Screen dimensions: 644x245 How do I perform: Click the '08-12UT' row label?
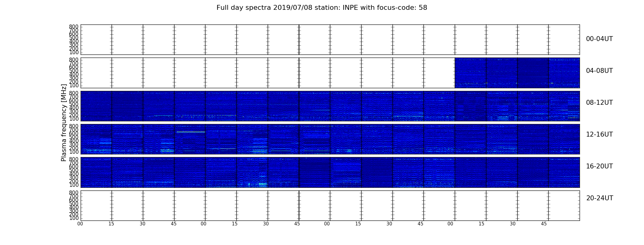pyautogui.click(x=599, y=103)
